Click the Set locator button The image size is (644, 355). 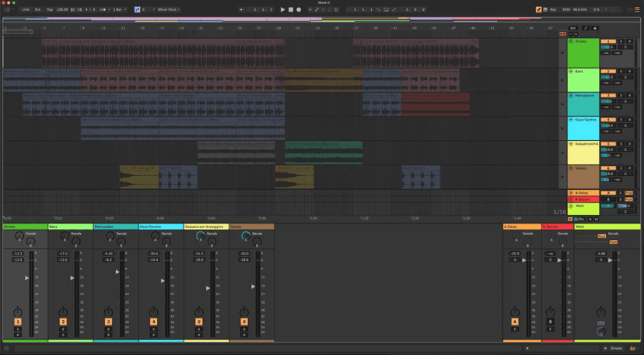[x=572, y=28]
